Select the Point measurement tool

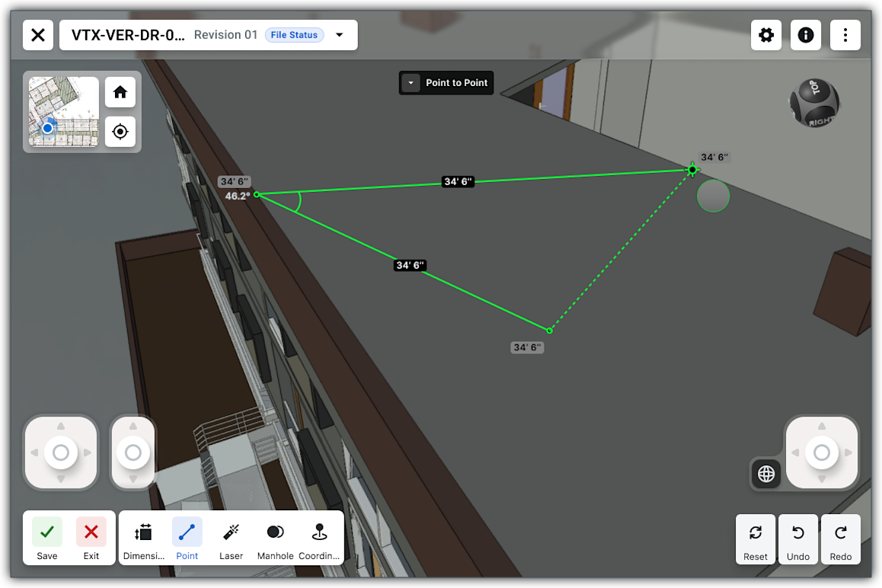point(187,539)
